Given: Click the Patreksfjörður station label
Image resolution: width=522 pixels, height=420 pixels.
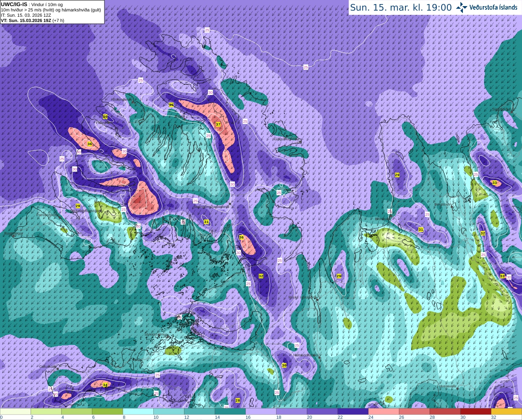Looking at the screenshot, I should (x=48, y=214).
